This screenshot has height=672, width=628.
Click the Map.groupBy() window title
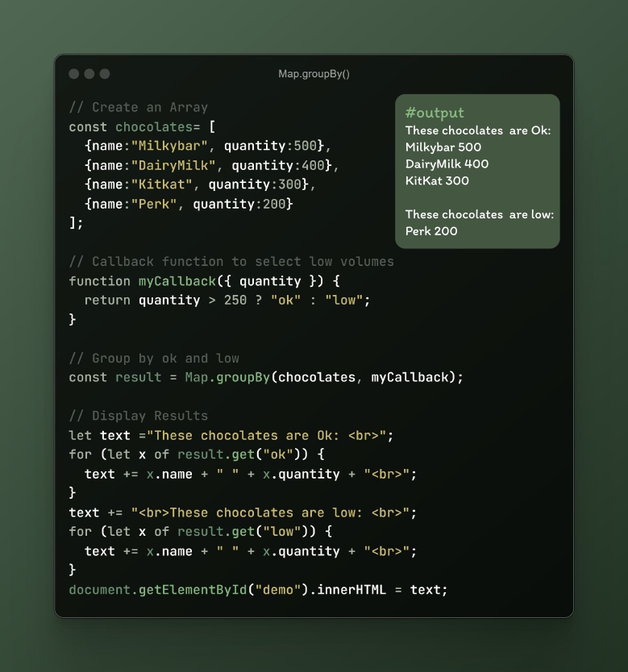point(314,73)
